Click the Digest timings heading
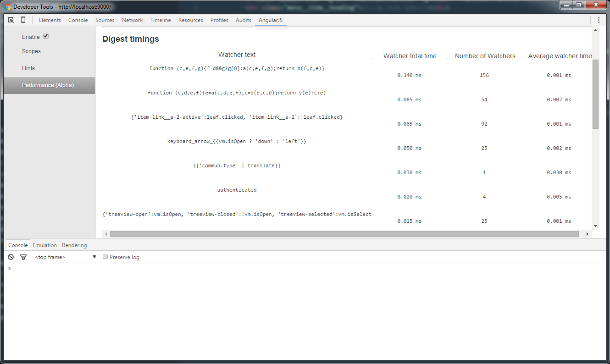 131,39
